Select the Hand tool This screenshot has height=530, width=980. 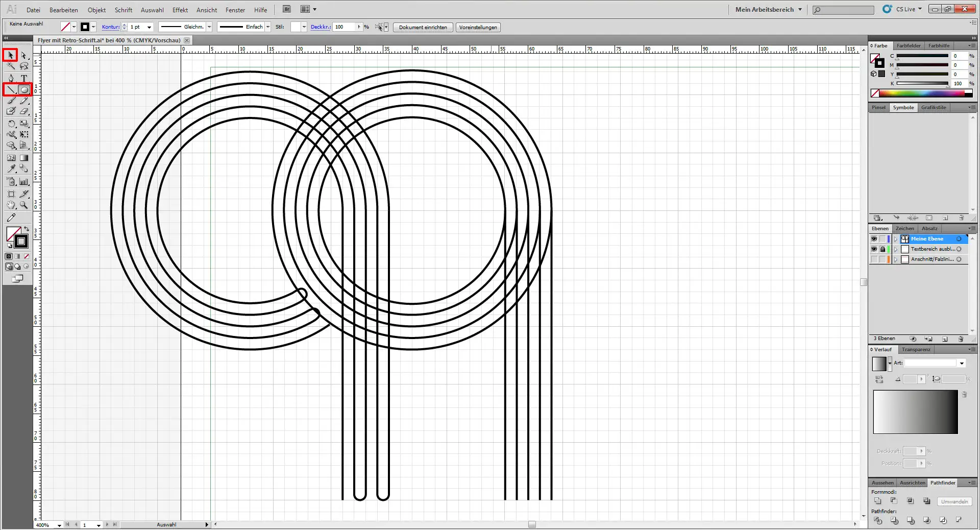point(11,205)
